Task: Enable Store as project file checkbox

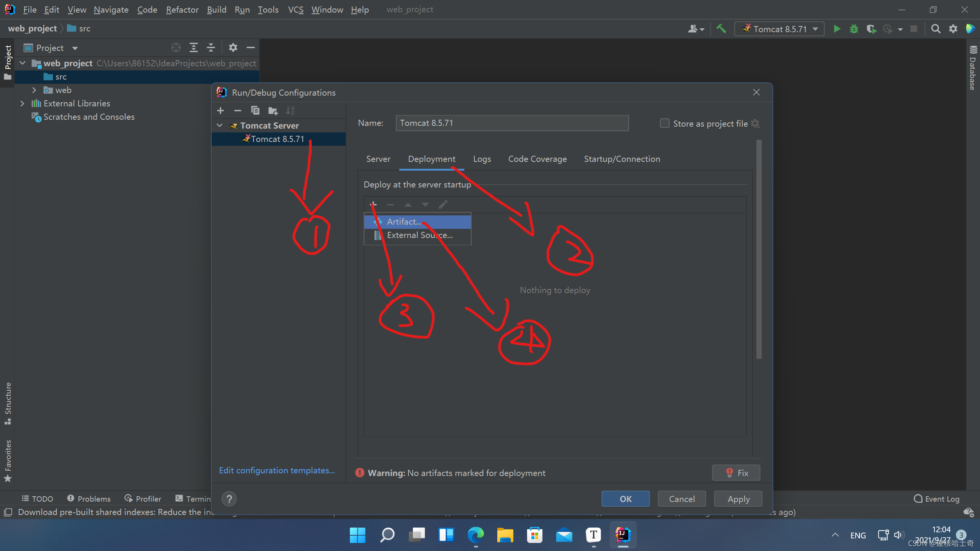Action: coord(665,123)
